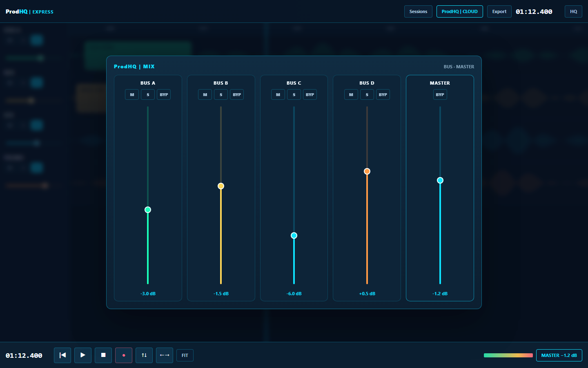
Task: Click the BUS D channel label
Action: [367, 83]
